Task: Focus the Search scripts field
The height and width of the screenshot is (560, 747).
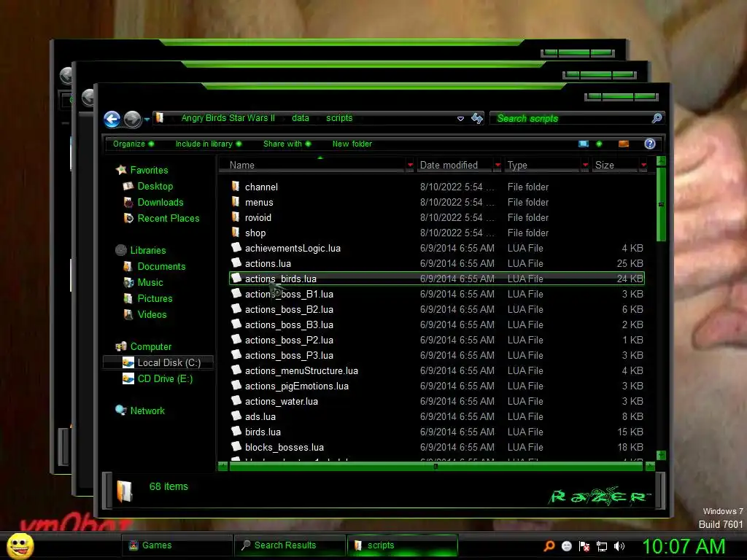Action: pos(571,118)
